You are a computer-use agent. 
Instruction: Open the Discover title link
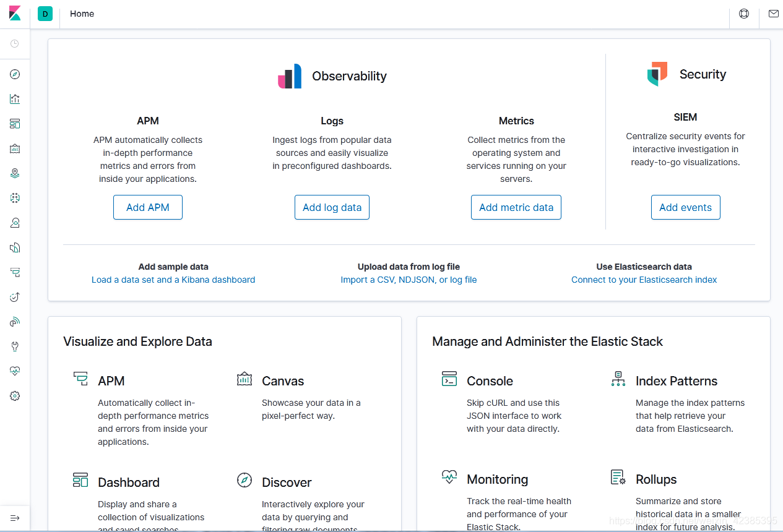pyautogui.click(x=287, y=483)
